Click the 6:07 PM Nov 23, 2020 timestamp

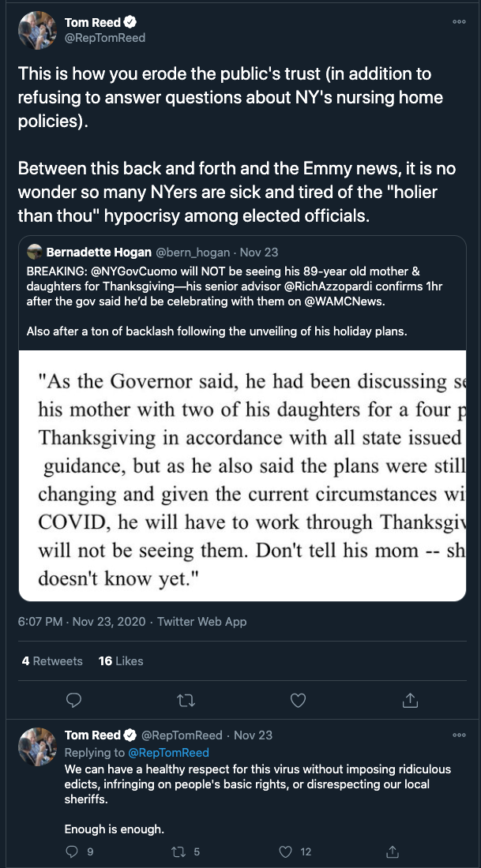[81, 622]
